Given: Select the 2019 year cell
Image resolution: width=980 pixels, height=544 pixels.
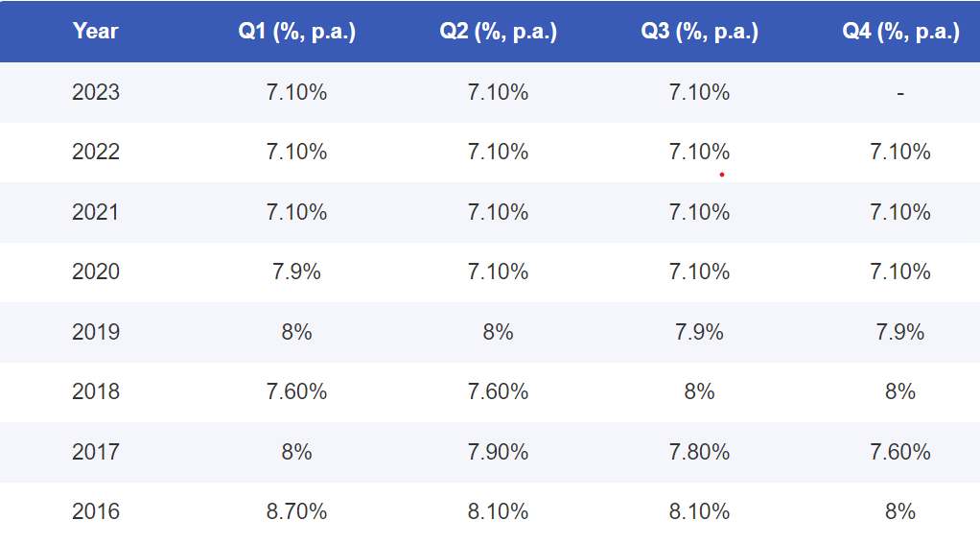Looking at the screenshot, I should point(96,332).
